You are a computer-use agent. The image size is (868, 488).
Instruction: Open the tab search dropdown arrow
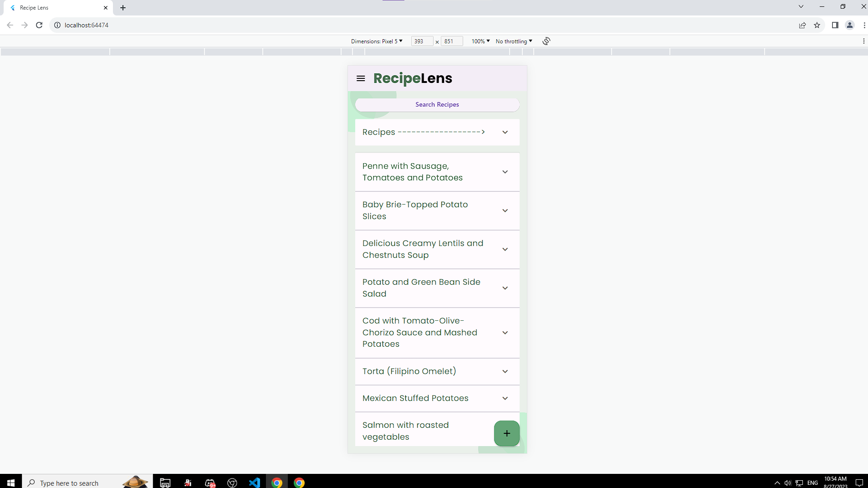point(801,6)
